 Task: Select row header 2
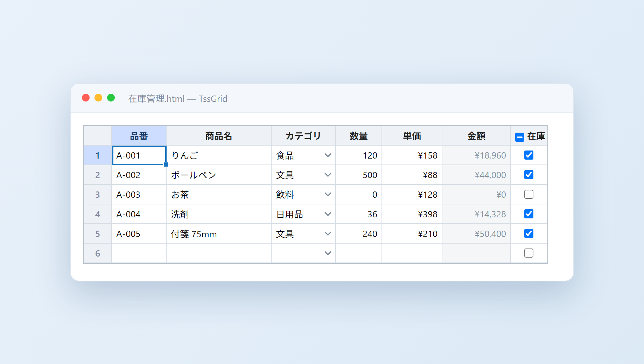98,175
